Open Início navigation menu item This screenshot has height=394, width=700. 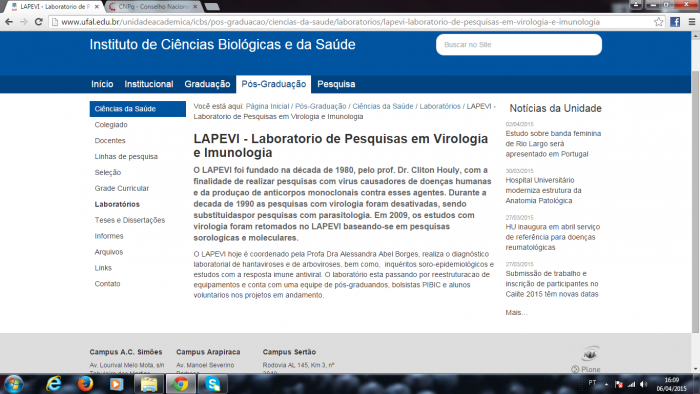coord(102,84)
